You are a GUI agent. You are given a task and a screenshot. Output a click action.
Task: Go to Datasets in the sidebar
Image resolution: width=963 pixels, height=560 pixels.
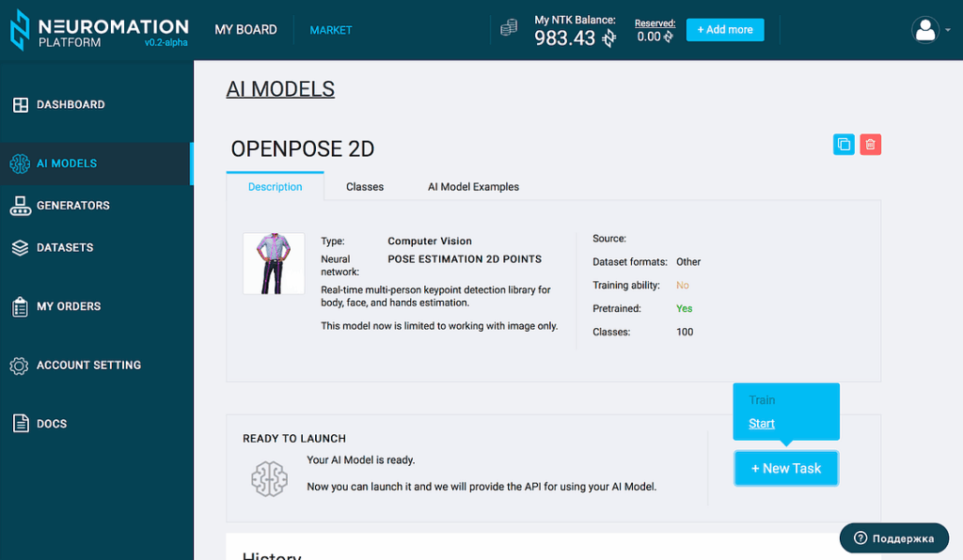pos(64,248)
